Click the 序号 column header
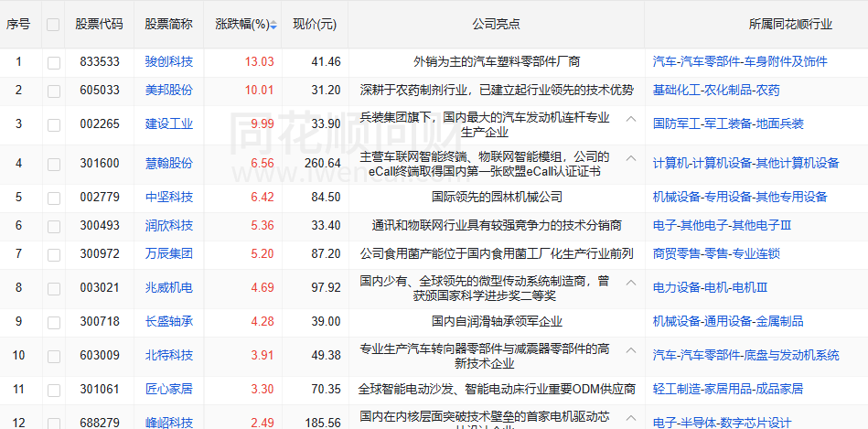The height and width of the screenshot is (429, 868). click(x=18, y=25)
